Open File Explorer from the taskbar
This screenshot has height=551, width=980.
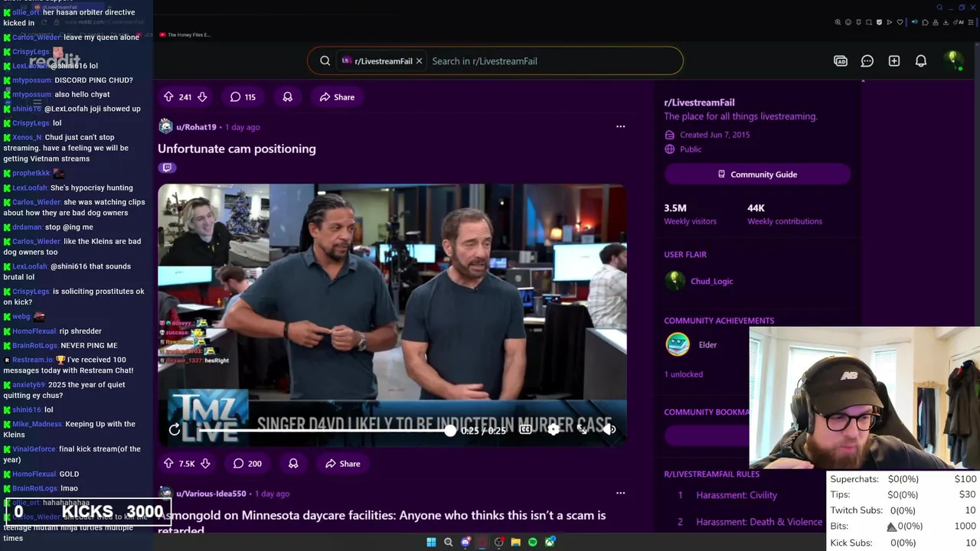pyautogui.click(x=516, y=543)
